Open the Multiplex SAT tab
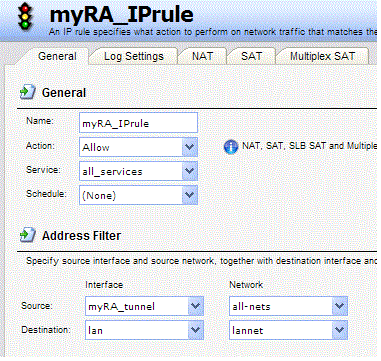Viewport: 381px width, 361px height. [x=322, y=56]
